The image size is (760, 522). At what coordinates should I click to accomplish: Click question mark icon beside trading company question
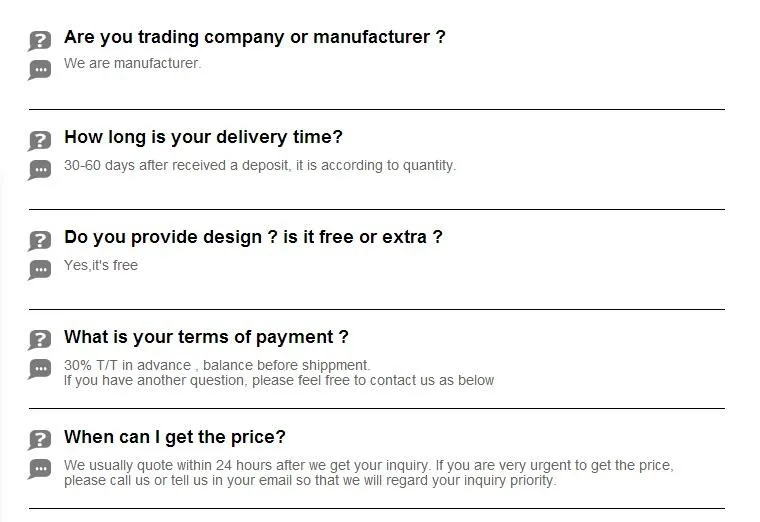(39, 41)
